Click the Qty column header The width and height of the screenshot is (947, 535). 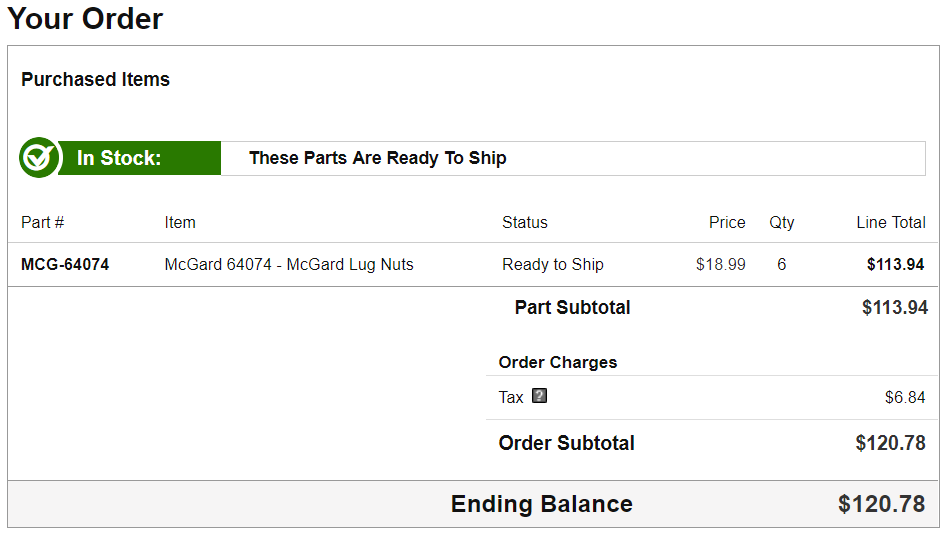click(782, 223)
